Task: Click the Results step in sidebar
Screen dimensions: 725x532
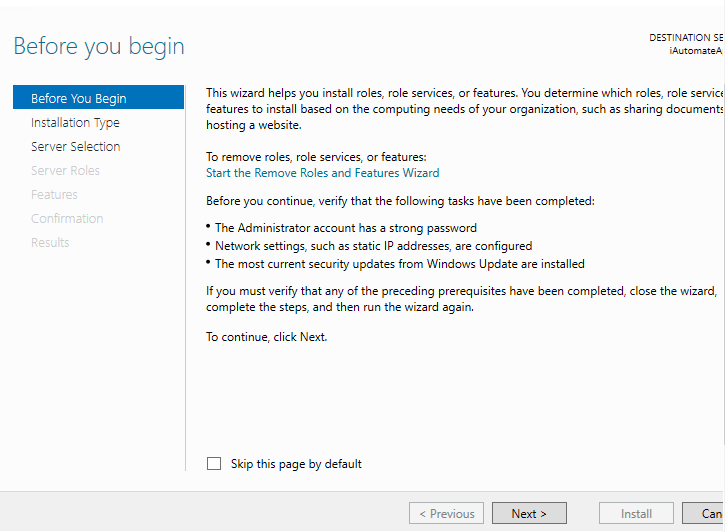Action: (x=50, y=242)
